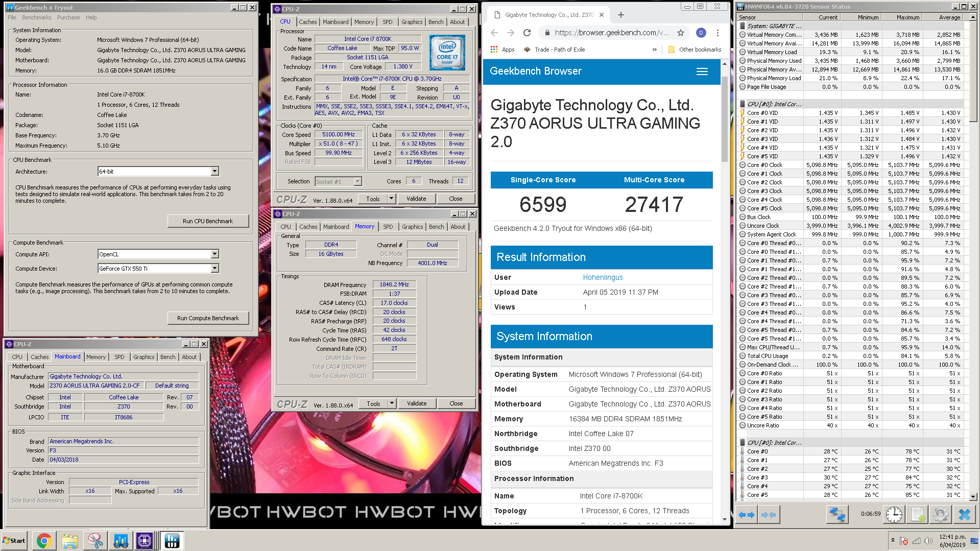Open the Tools dropdown arrow in Memory tab CPU-Z window

tap(392, 403)
